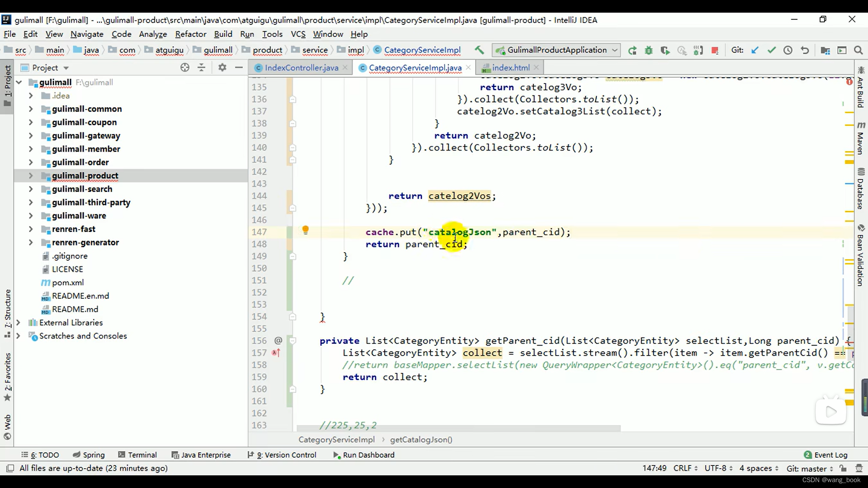This screenshot has width=868, height=488.
Task: Click the UTF-8 encoding selector
Action: [719, 468]
